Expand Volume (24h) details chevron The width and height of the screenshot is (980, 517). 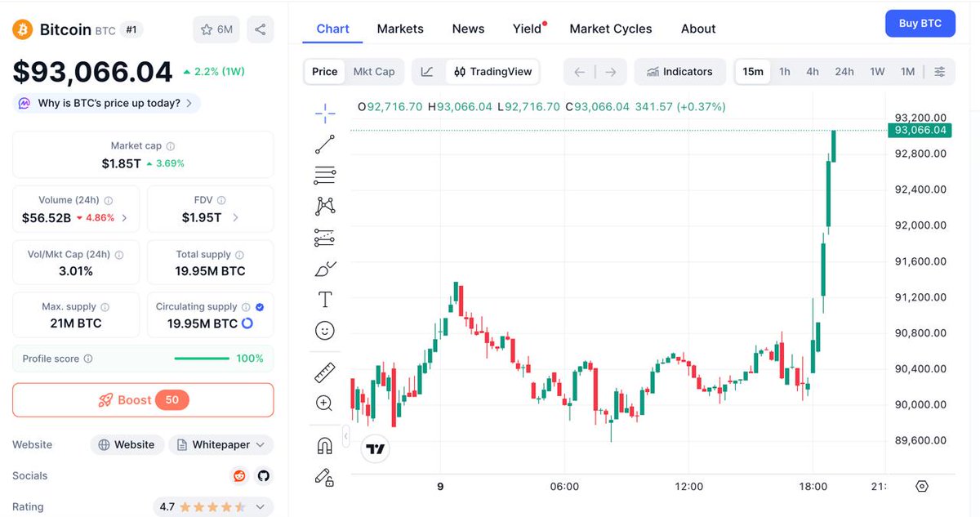coord(125,218)
